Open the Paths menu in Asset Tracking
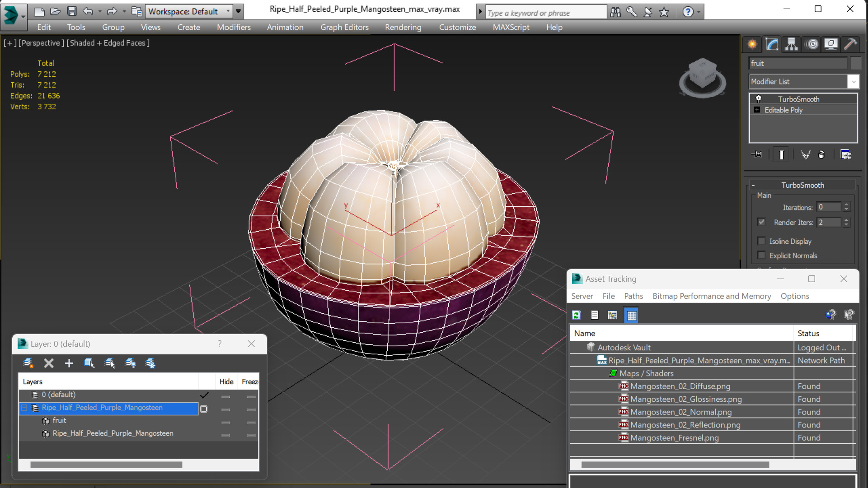Screen dimensions: 868x488 (633, 296)
